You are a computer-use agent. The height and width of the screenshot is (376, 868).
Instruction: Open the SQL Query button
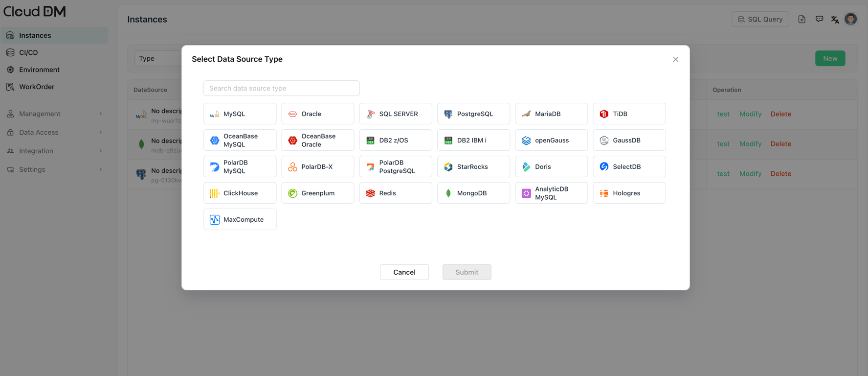760,19
